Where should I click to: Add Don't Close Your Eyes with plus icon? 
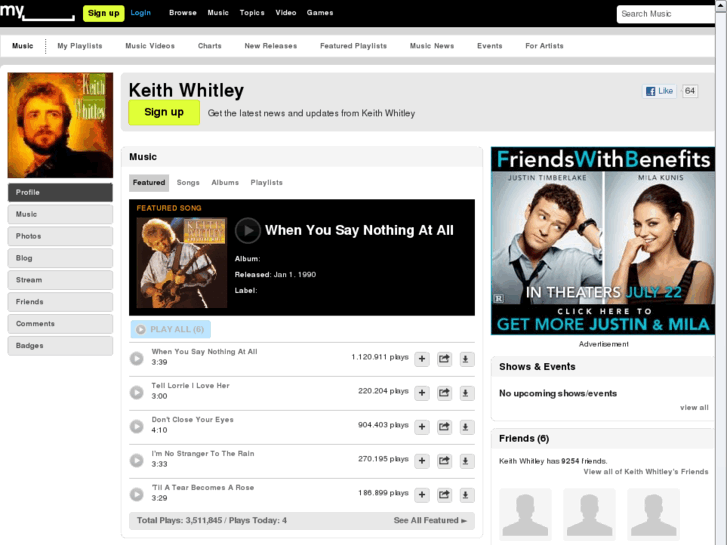[422, 427]
